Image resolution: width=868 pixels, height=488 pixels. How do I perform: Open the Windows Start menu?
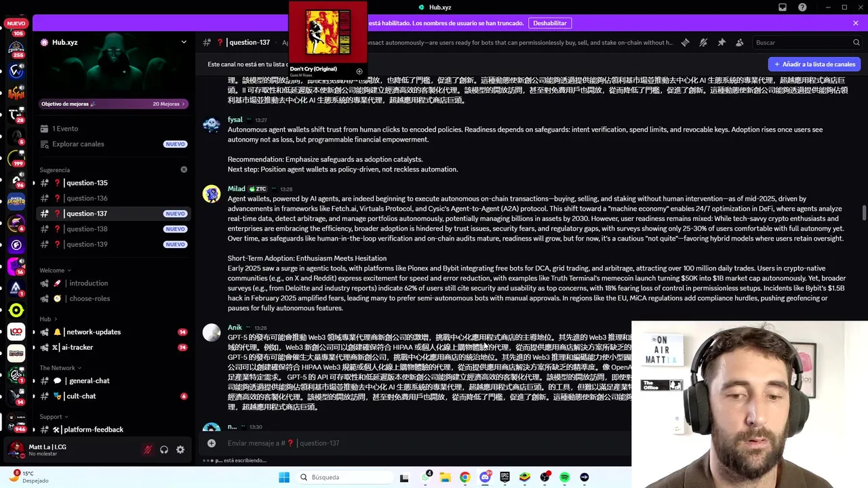click(284, 477)
